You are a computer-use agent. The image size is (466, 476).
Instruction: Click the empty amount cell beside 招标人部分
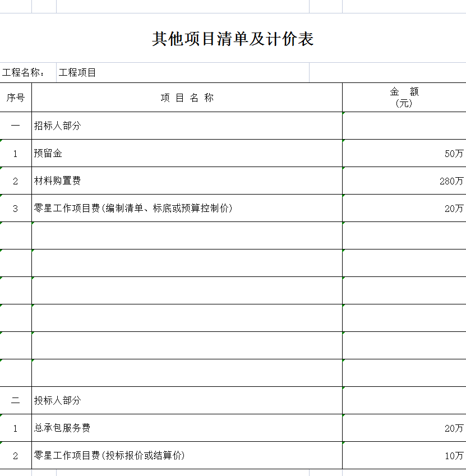coord(404,126)
